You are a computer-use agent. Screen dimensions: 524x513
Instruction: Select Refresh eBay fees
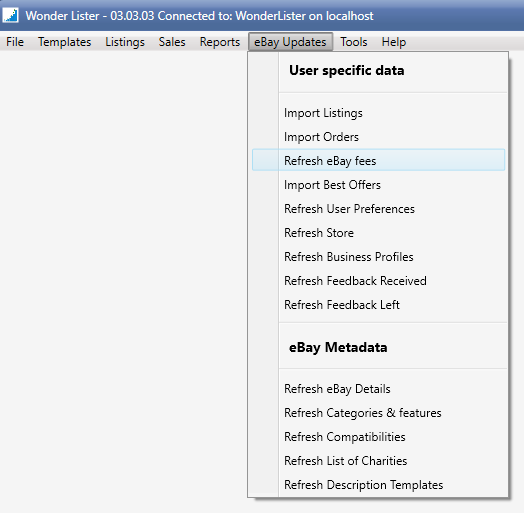pyautogui.click(x=379, y=161)
